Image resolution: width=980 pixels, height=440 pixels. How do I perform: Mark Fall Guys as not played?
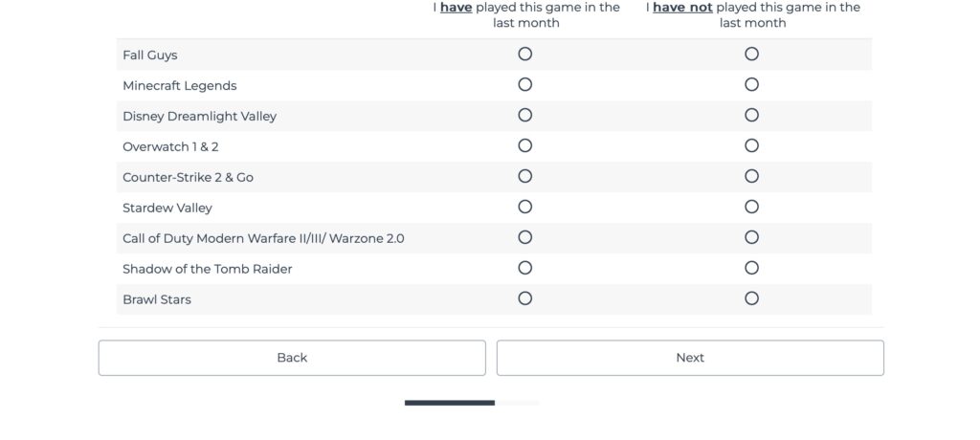point(751,55)
